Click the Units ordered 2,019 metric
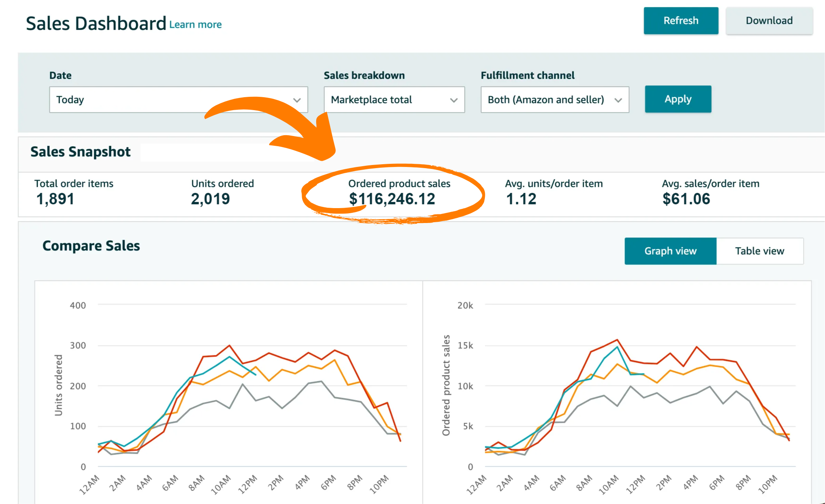 210,199
